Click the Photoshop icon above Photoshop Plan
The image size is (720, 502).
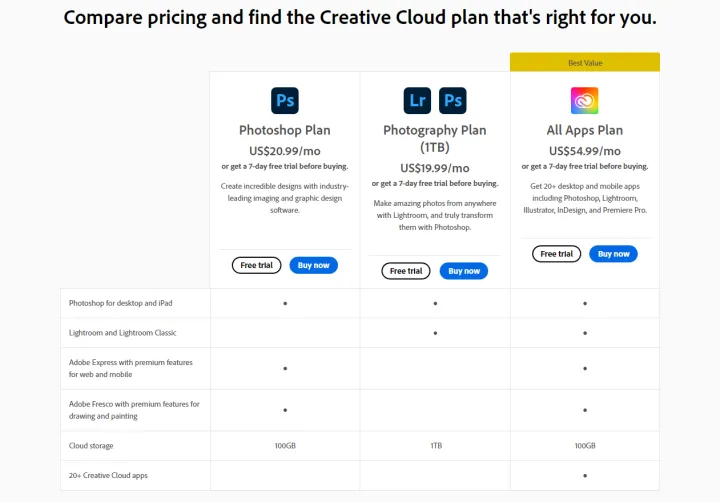click(x=285, y=101)
